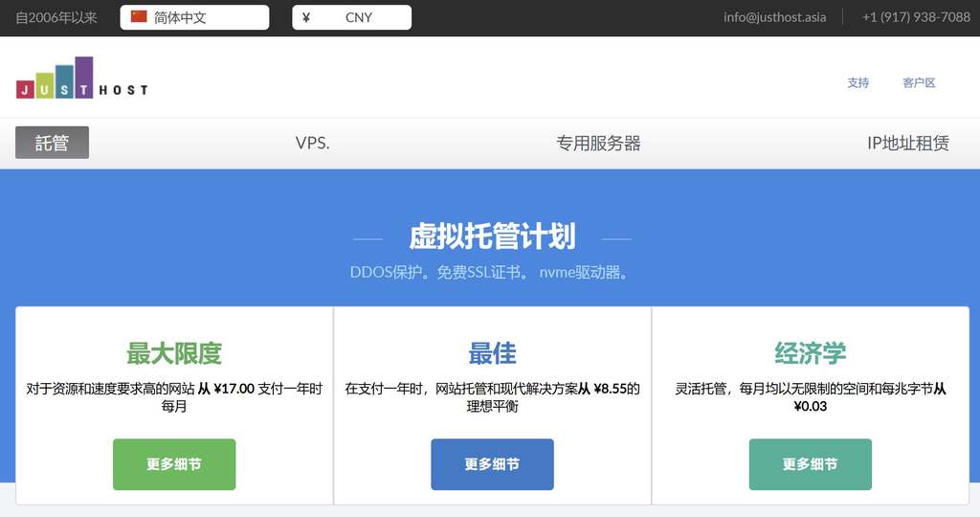
Task: Click the ¥8.55 price description text
Action: coord(493,397)
